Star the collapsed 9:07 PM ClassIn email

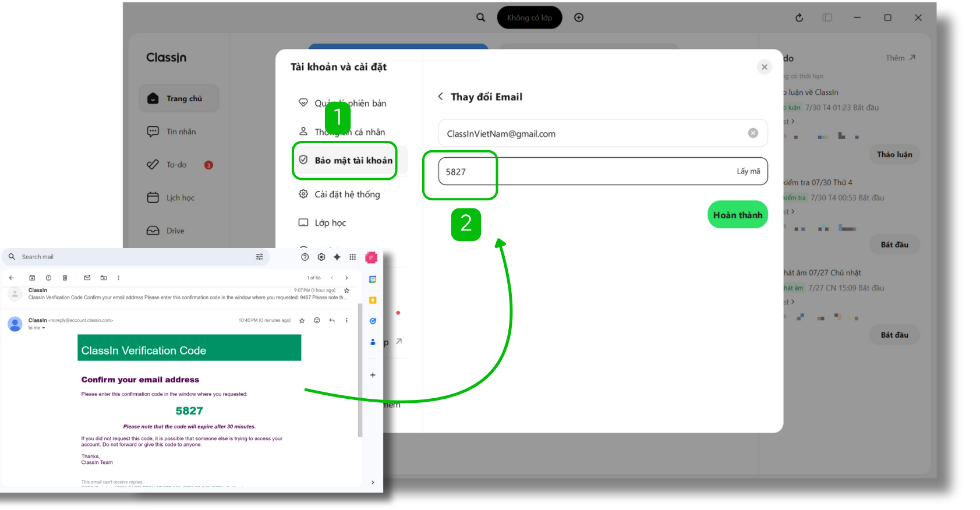click(346, 291)
